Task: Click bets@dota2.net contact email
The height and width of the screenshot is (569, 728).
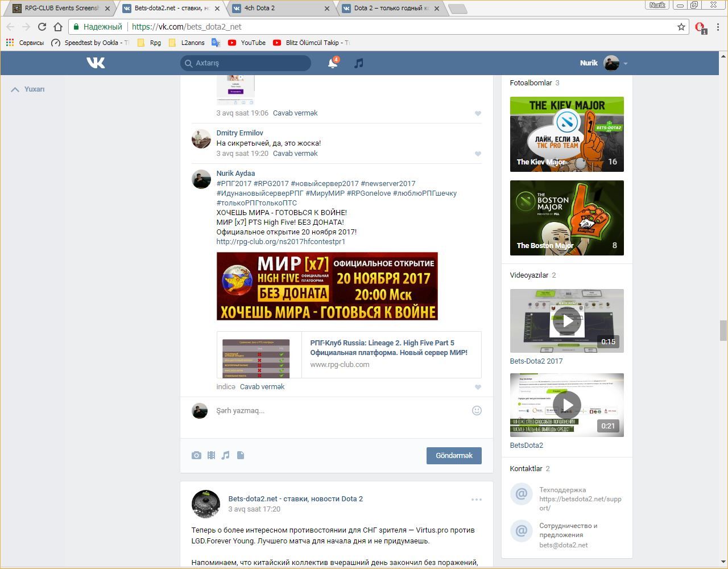Action: pyautogui.click(x=564, y=545)
